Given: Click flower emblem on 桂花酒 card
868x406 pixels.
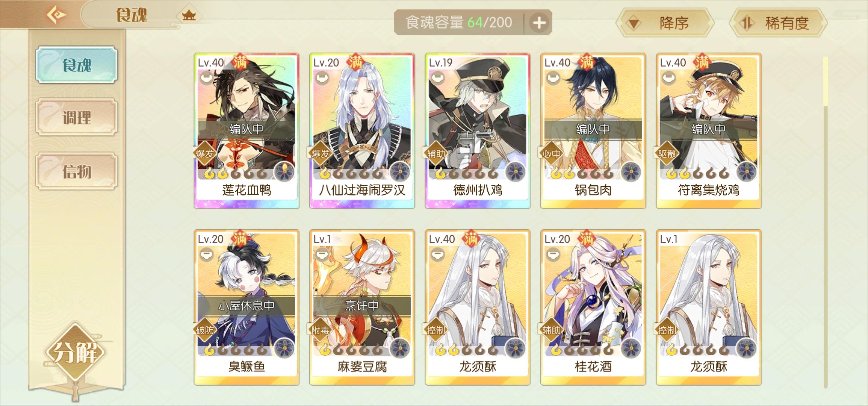Looking at the screenshot, I should pyautogui.click(x=631, y=348).
